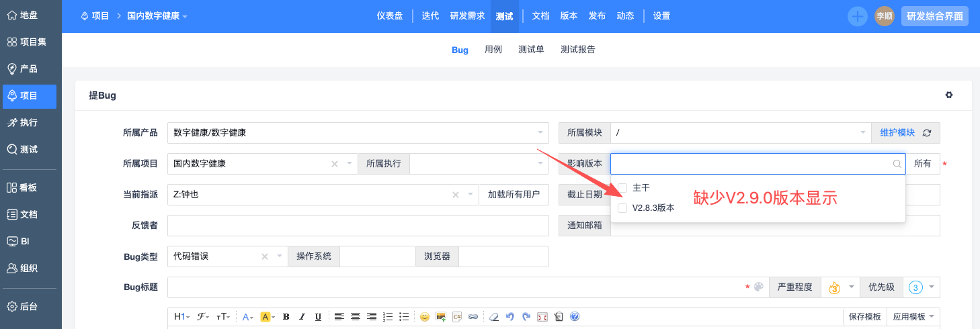This screenshot has width=980, height=329.
Task: Align text right in the editor
Action: [x=372, y=317]
